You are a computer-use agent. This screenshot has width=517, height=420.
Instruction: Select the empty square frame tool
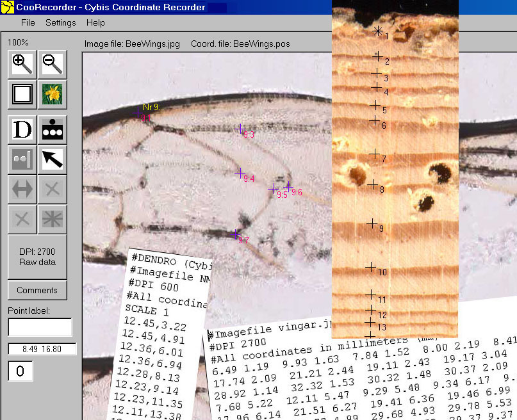coord(22,94)
